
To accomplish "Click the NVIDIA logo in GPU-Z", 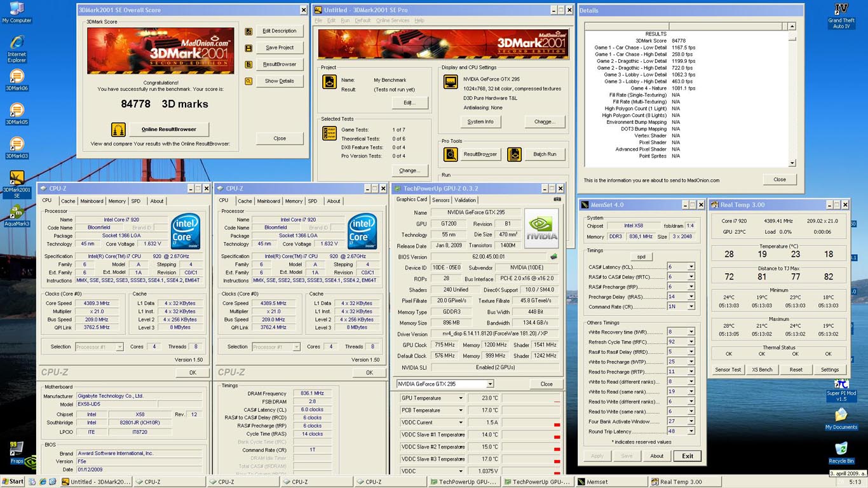I will point(541,228).
